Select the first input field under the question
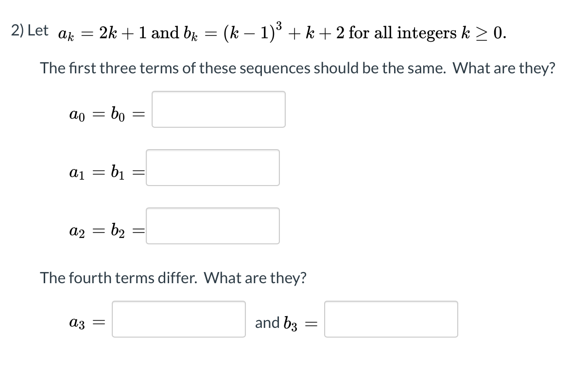Screen dimensions: 588x375 point(218,109)
